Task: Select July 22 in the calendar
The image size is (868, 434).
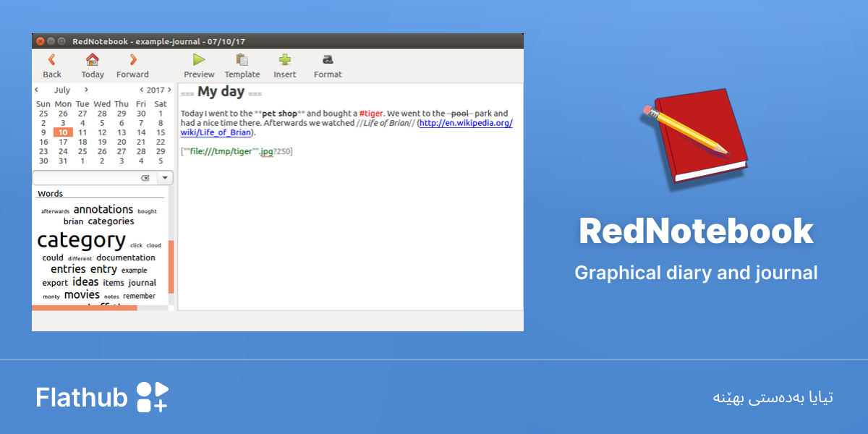Action: [161, 142]
